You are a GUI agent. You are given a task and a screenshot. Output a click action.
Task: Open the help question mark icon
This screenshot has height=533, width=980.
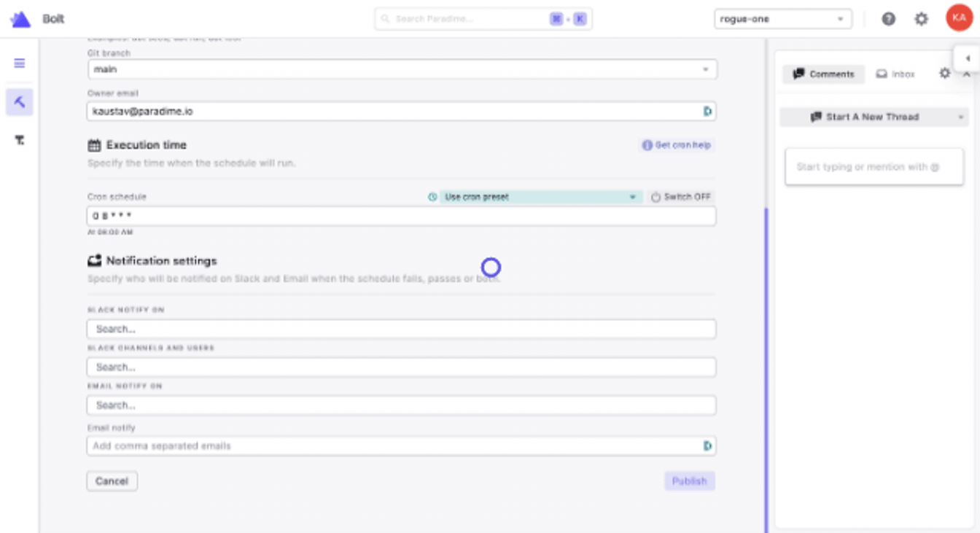coord(888,19)
